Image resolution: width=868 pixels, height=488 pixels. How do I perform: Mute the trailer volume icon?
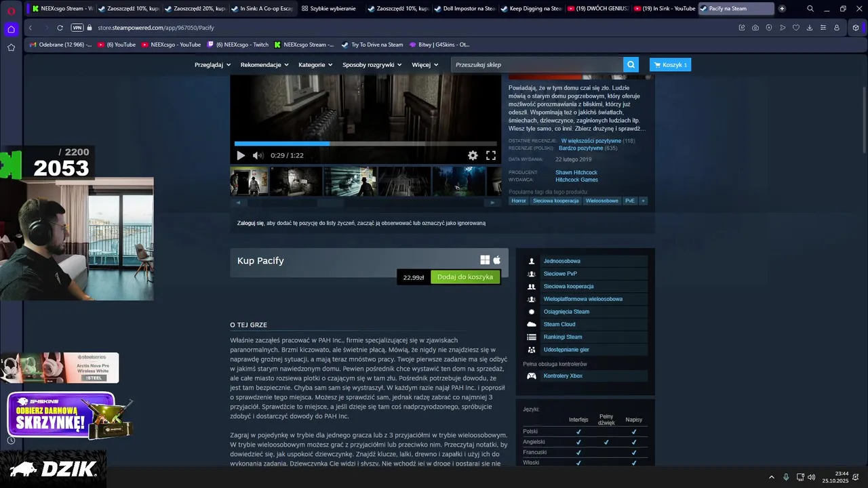click(258, 155)
